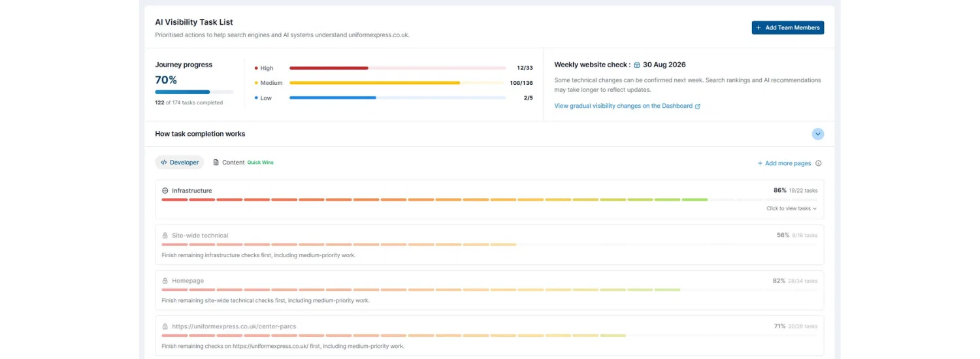Click Add more pages link
This screenshot has height=359, width=980.
pyautogui.click(x=784, y=163)
